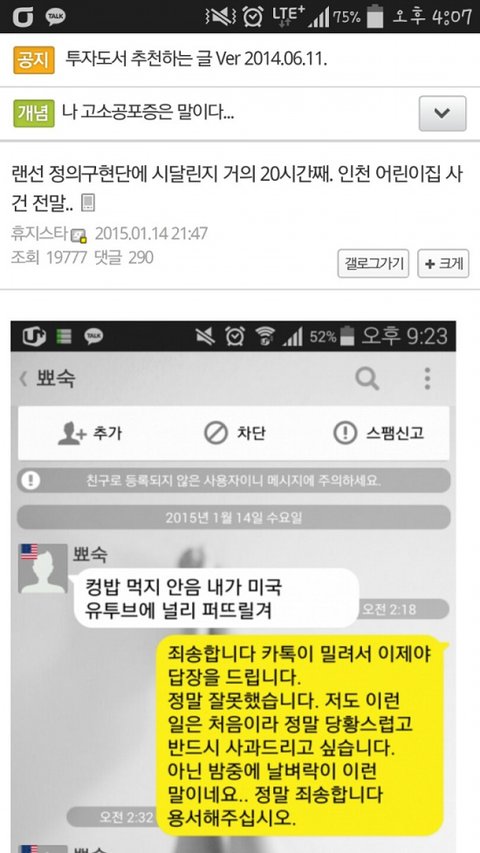Viewport: 480px width, 853px height.
Task: Open the 개념 post about 고소공포증
Action: 148,114
